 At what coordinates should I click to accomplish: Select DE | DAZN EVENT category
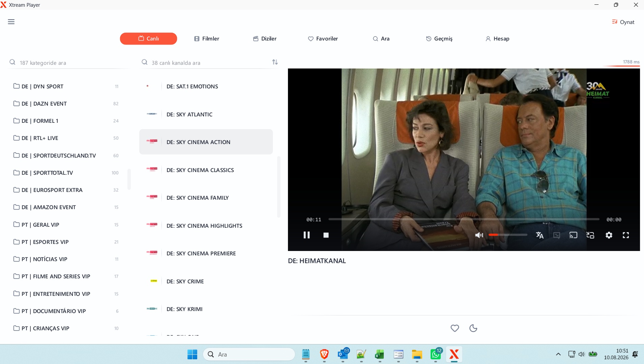(x=66, y=104)
